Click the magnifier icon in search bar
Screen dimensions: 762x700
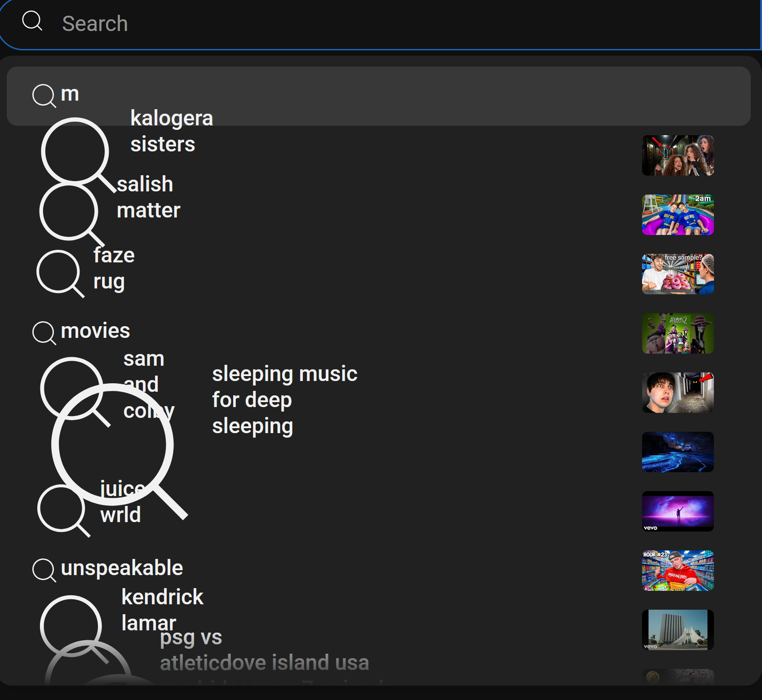coord(32,21)
